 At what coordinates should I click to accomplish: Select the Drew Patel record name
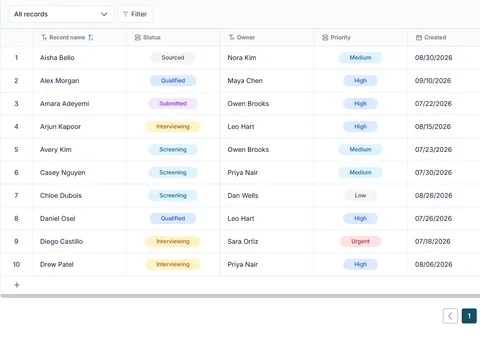coord(57,265)
